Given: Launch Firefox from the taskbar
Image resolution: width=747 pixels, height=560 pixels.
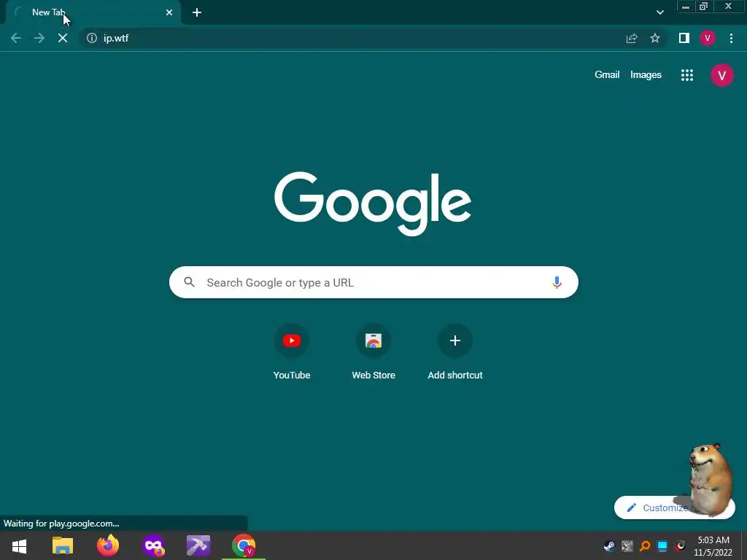Looking at the screenshot, I should coord(108,545).
